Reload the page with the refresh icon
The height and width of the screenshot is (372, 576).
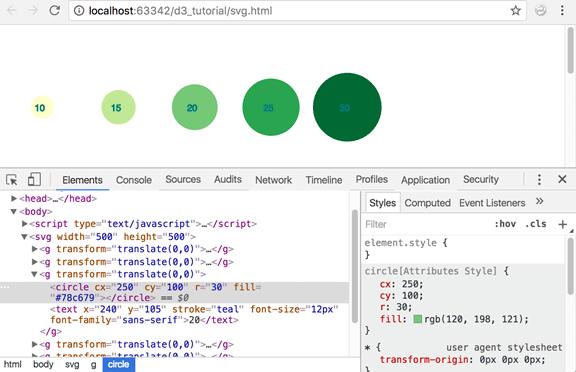point(55,10)
